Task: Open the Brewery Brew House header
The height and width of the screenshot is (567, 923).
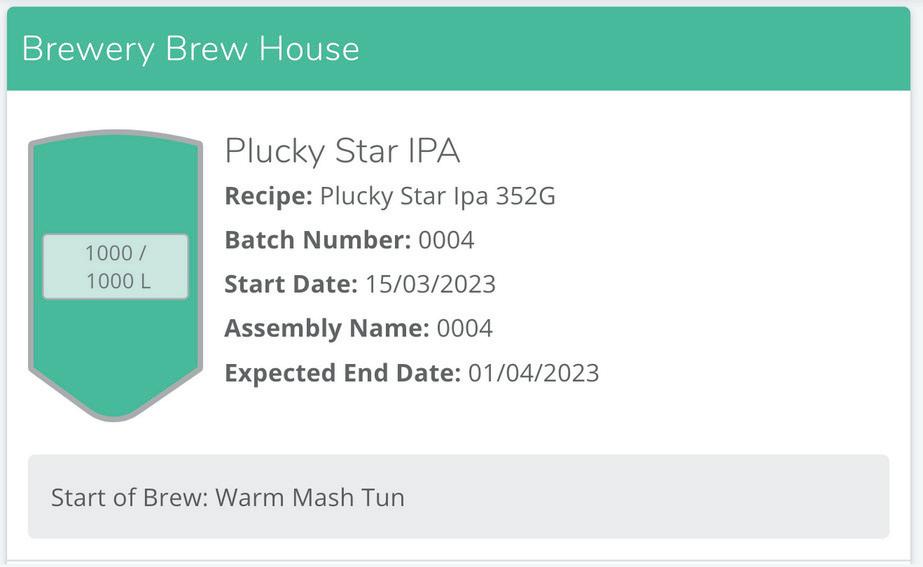Action: (x=190, y=48)
